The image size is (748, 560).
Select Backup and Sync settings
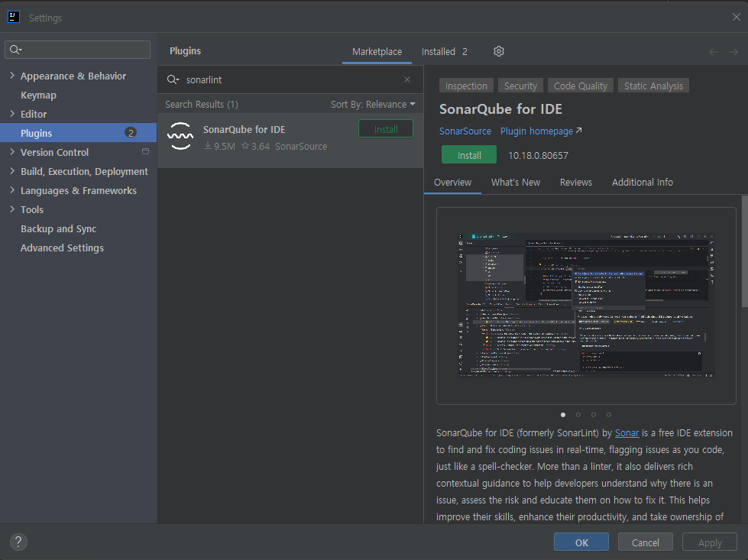(78, 228)
